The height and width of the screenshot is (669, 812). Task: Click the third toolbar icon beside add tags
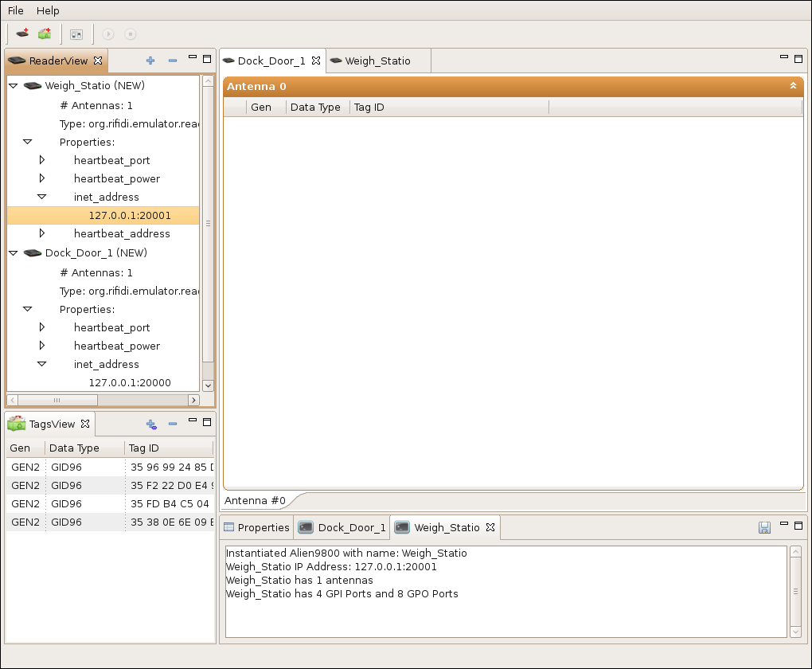[x=76, y=34]
